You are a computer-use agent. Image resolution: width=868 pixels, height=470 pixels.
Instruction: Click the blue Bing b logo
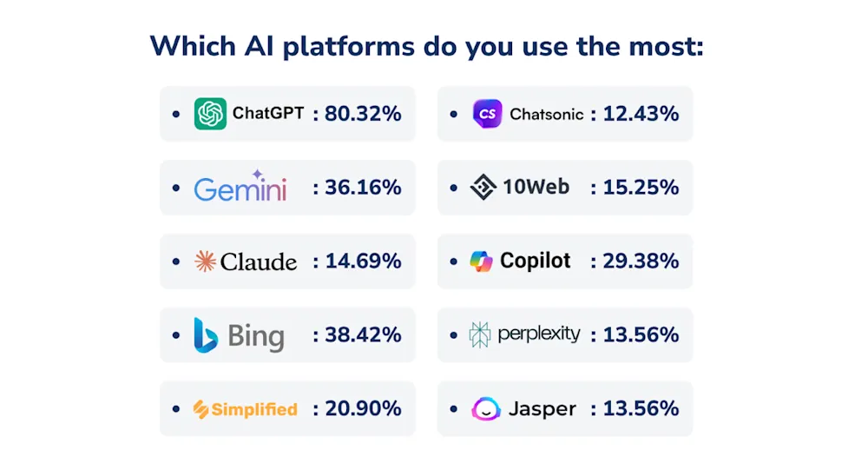click(x=206, y=334)
